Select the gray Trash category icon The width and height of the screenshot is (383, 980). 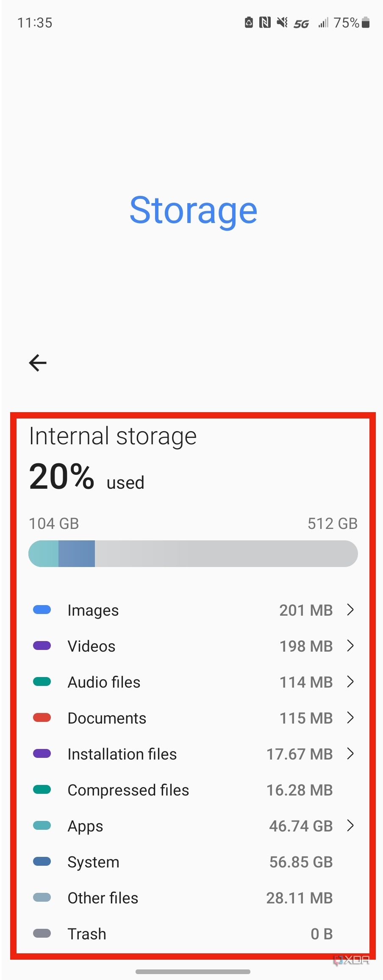click(x=41, y=933)
